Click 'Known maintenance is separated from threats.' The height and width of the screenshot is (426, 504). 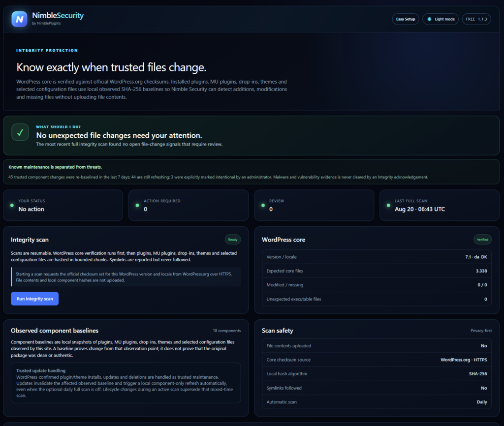click(x=55, y=167)
